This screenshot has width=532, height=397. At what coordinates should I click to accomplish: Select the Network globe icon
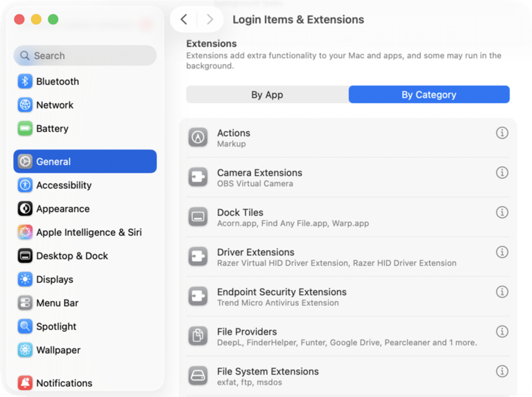25,105
